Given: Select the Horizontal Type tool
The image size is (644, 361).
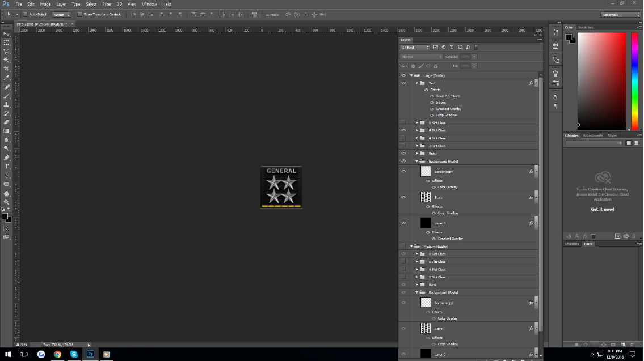Looking at the screenshot, I should pyautogui.click(x=6, y=167).
